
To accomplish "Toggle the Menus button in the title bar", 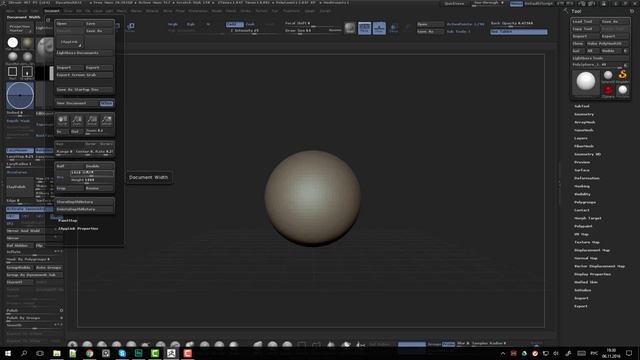I will click(516, 3).
